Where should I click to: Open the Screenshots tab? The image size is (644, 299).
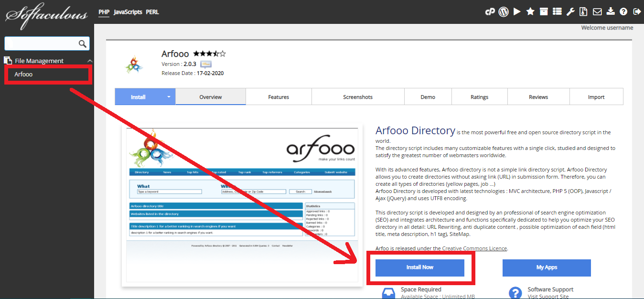tap(358, 97)
